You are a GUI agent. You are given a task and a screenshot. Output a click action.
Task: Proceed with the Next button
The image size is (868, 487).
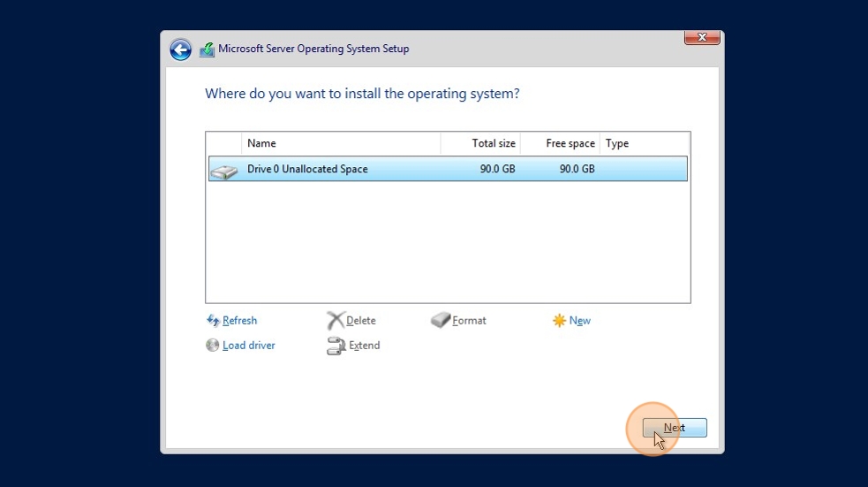pos(675,428)
